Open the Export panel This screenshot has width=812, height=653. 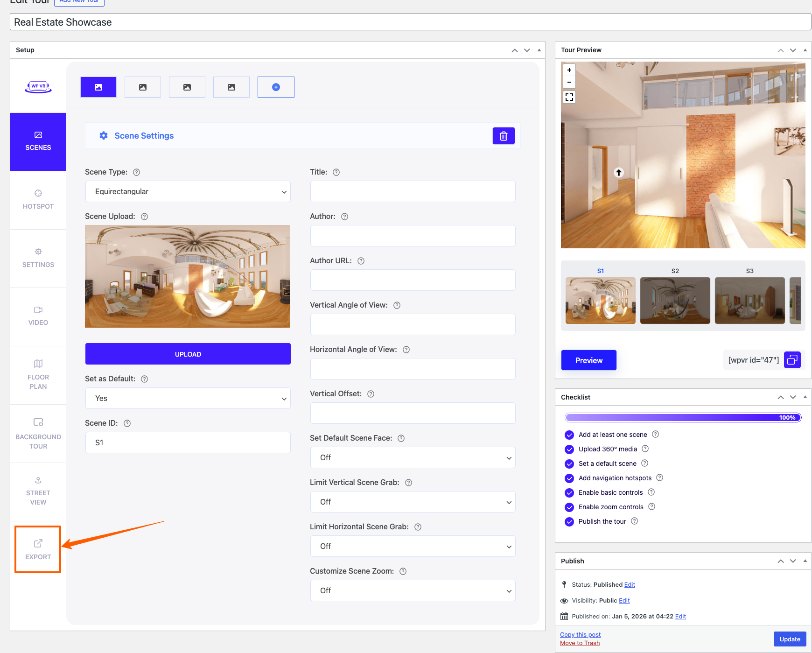coord(38,549)
